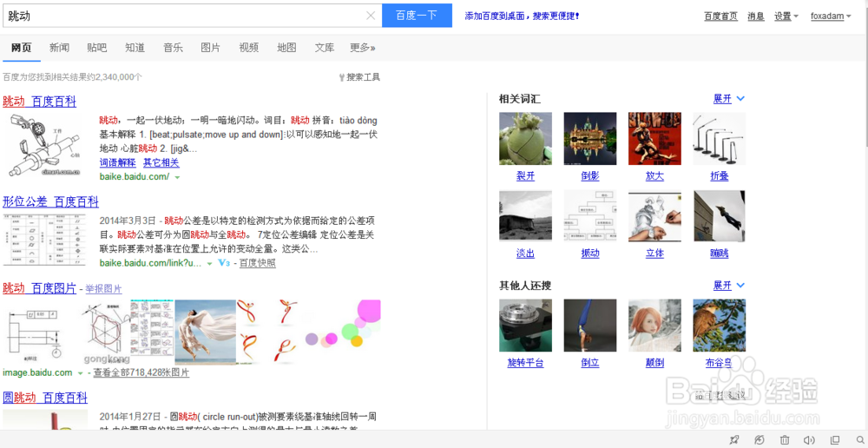This screenshot has width=868, height=448.
Task: Click the 词语解释 sublink
Action: pyautogui.click(x=117, y=163)
